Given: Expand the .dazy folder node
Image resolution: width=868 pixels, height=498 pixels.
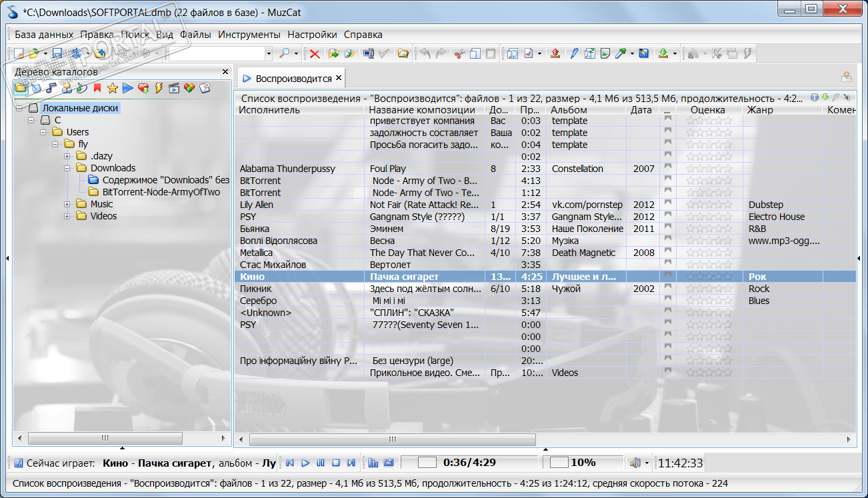Looking at the screenshot, I should [67, 156].
